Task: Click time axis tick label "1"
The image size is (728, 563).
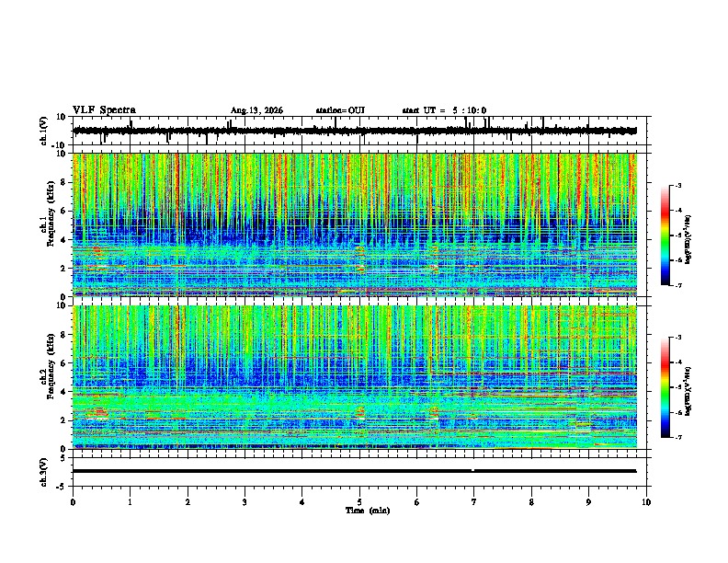Action: pyautogui.click(x=130, y=502)
